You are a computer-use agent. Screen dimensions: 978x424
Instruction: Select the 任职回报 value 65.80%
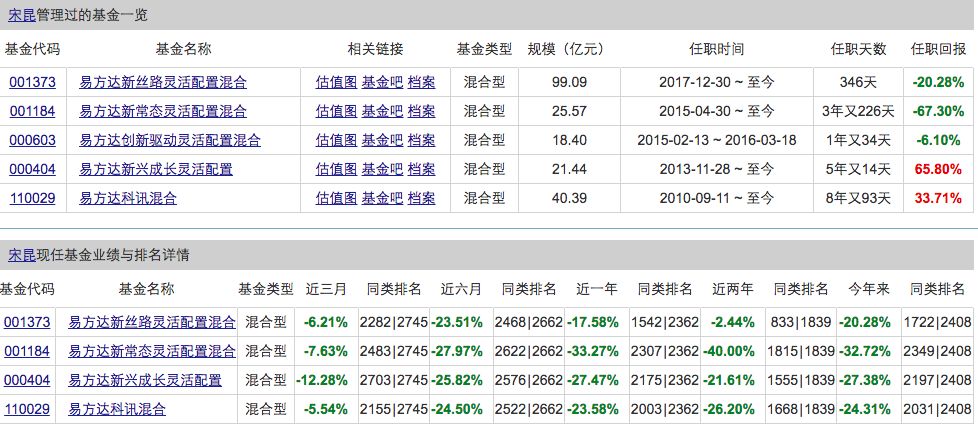click(938, 169)
